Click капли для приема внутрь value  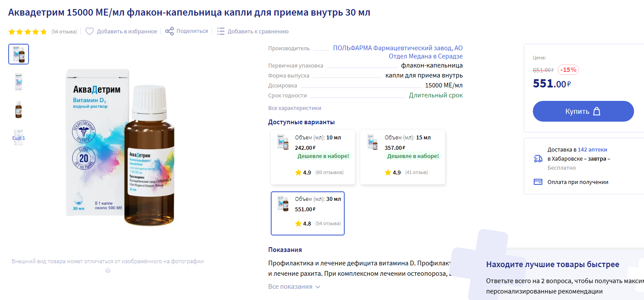(424, 75)
